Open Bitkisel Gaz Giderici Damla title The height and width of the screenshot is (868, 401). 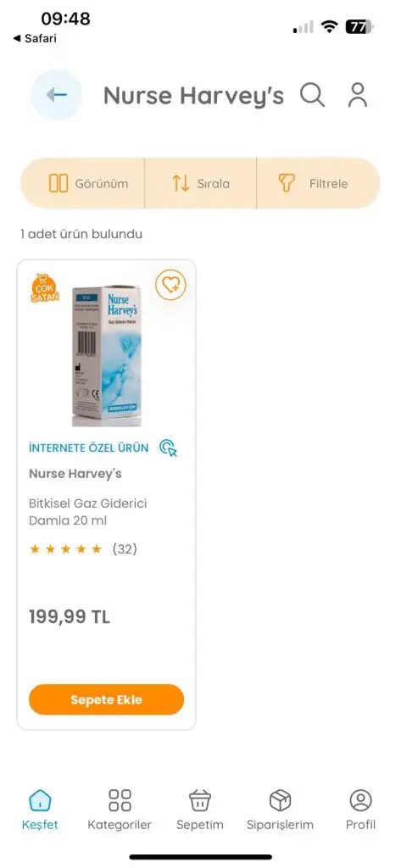87,512
